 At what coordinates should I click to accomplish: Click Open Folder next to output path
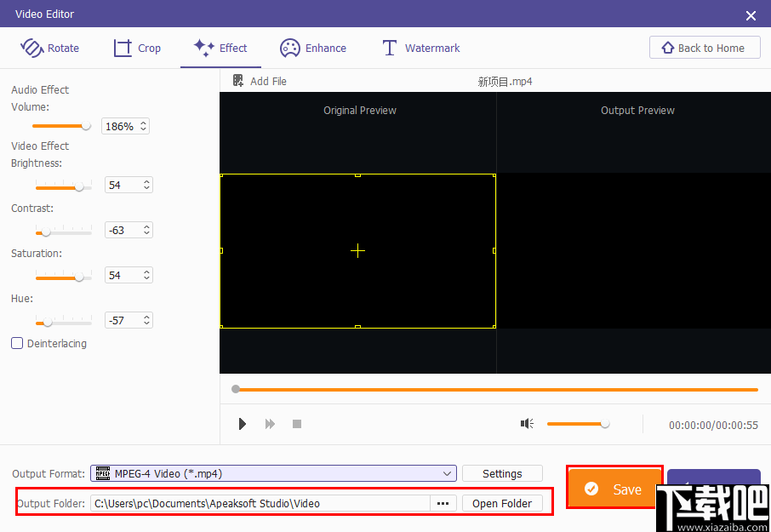pos(502,503)
